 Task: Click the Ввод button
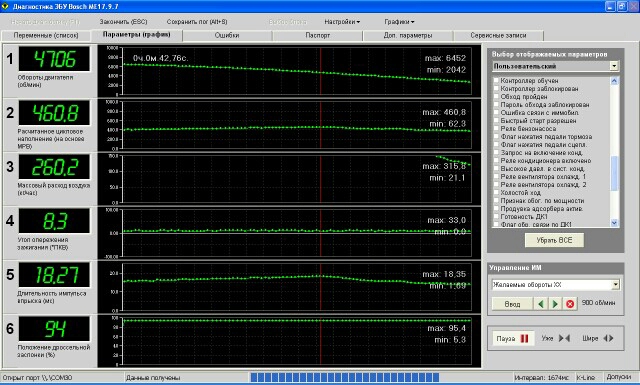click(x=512, y=304)
